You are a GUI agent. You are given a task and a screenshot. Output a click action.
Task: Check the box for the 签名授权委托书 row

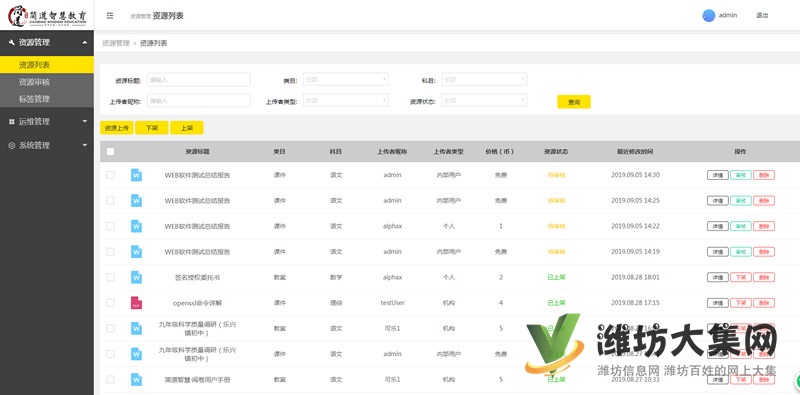110,277
